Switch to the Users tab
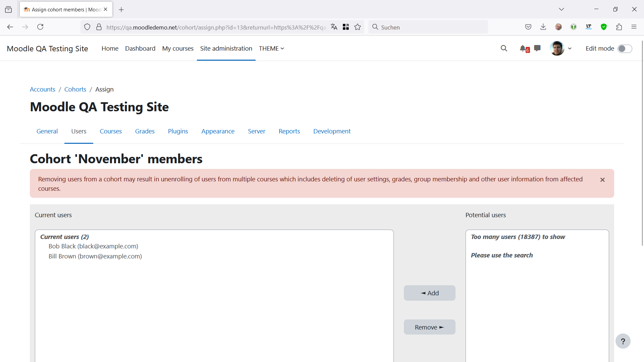The width and height of the screenshot is (644, 362). click(x=79, y=131)
